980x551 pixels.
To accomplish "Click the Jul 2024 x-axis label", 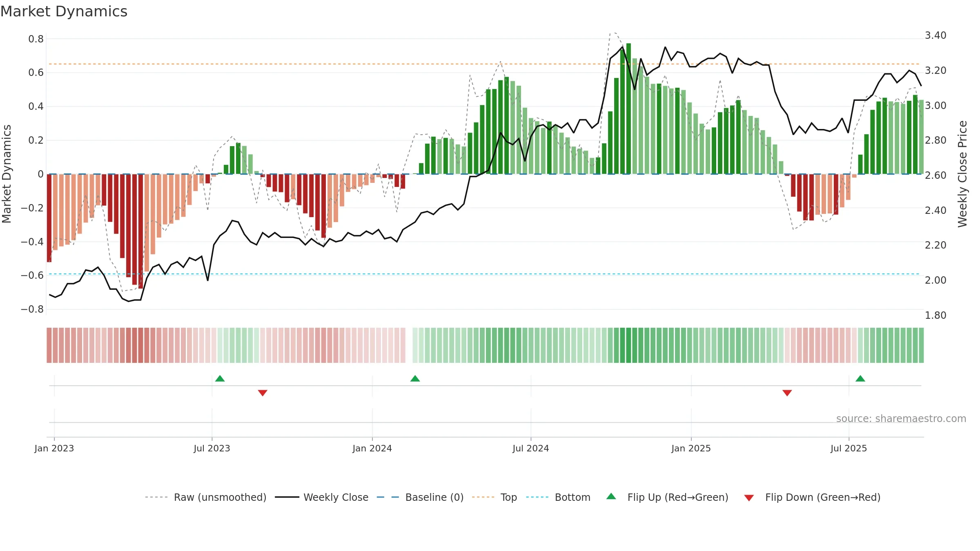I will coord(531,448).
